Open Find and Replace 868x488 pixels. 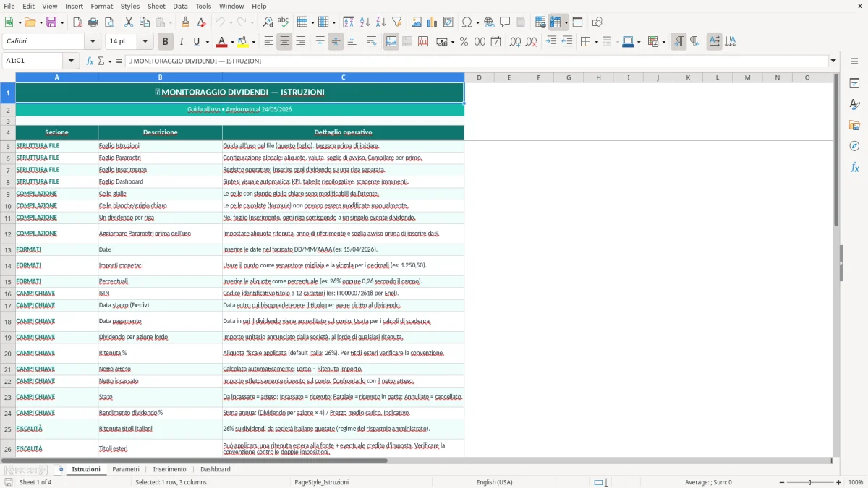(268, 22)
